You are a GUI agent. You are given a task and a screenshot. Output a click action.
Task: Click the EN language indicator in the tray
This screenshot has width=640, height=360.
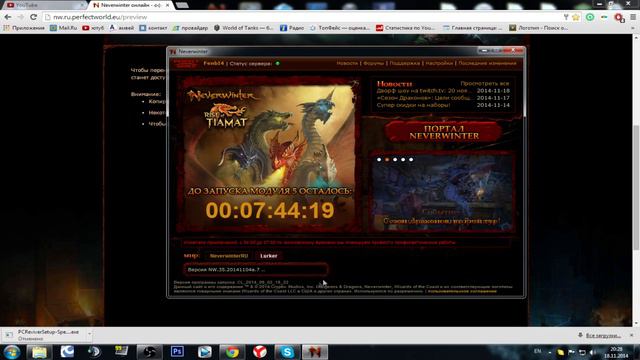point(538,351)
